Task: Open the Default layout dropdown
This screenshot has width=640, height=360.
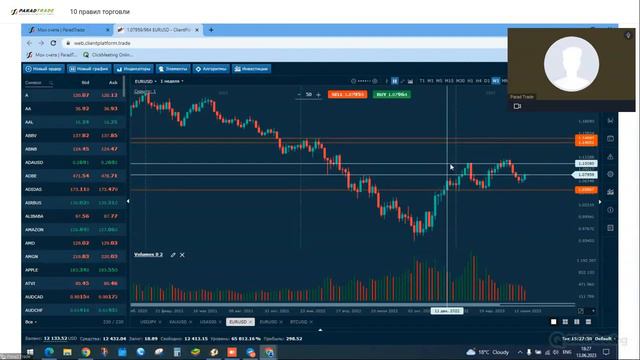Action: tap(605, 339)
